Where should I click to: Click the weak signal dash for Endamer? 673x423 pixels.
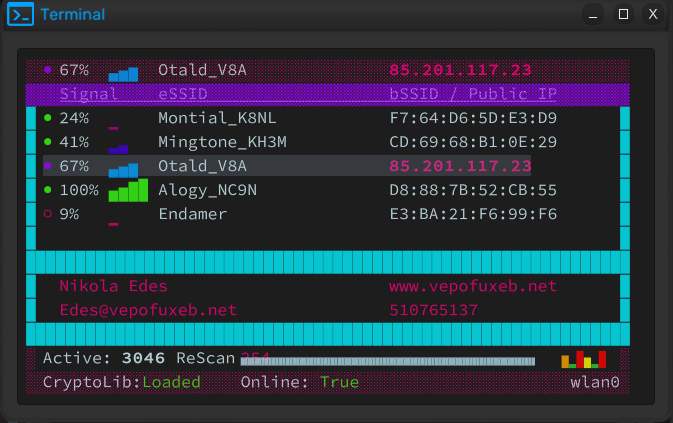[113, 224]
